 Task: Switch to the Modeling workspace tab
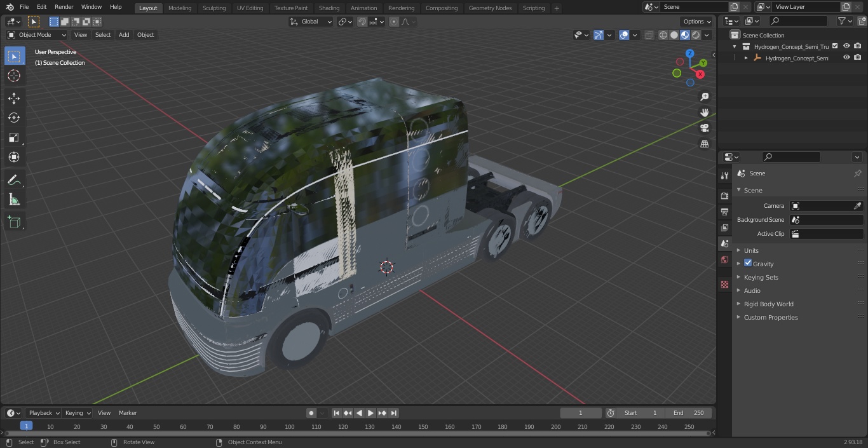[180, 8]
